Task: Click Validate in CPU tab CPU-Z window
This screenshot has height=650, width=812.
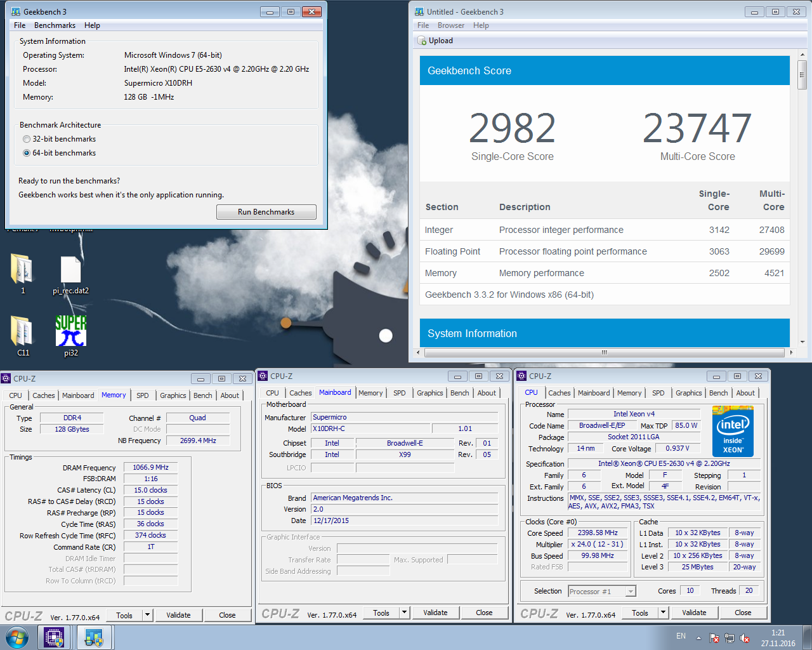Action: point(694,613)
